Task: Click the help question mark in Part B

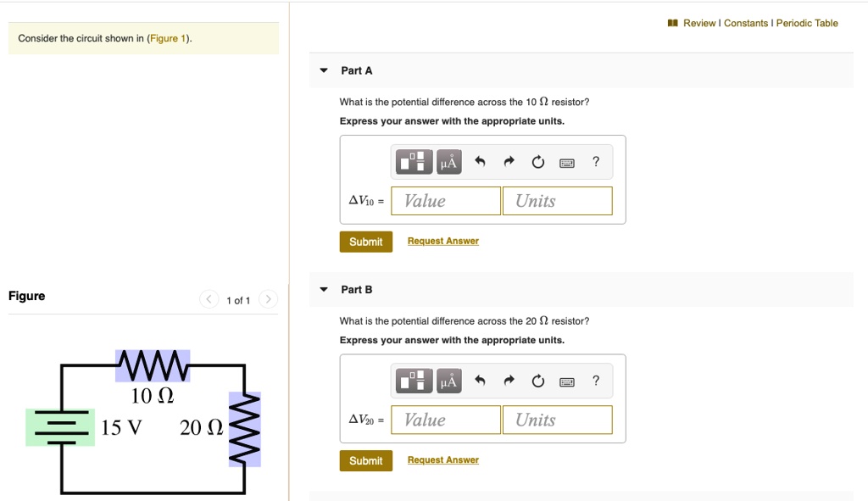Action: 595,380
